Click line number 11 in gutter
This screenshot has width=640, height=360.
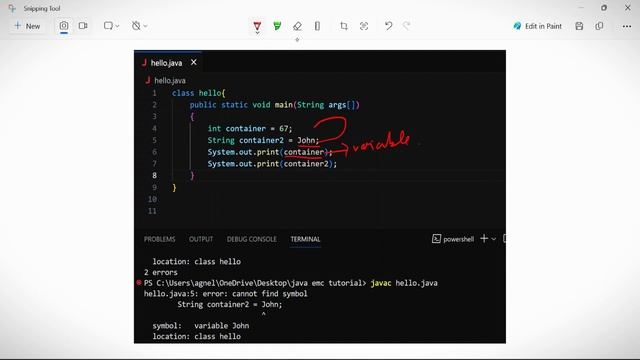click(x=152, y=211)
